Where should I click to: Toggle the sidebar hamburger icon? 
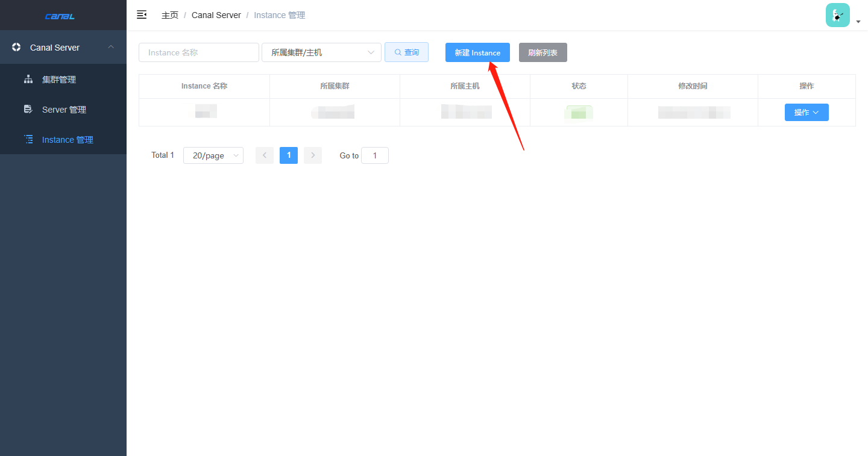[x=142, y=14]
